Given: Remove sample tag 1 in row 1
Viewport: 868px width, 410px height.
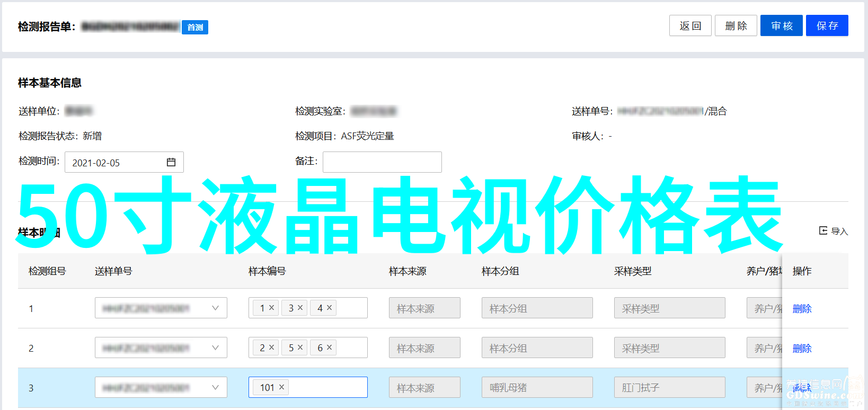Looking at the screenshot, I should pos(271,307).
